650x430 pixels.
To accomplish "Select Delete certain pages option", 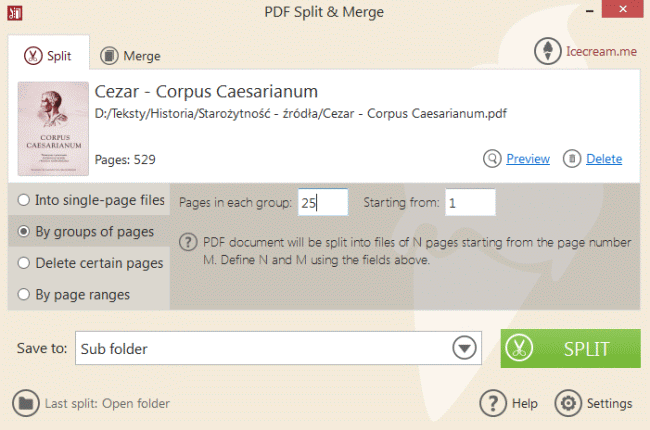I will (90, 263).
